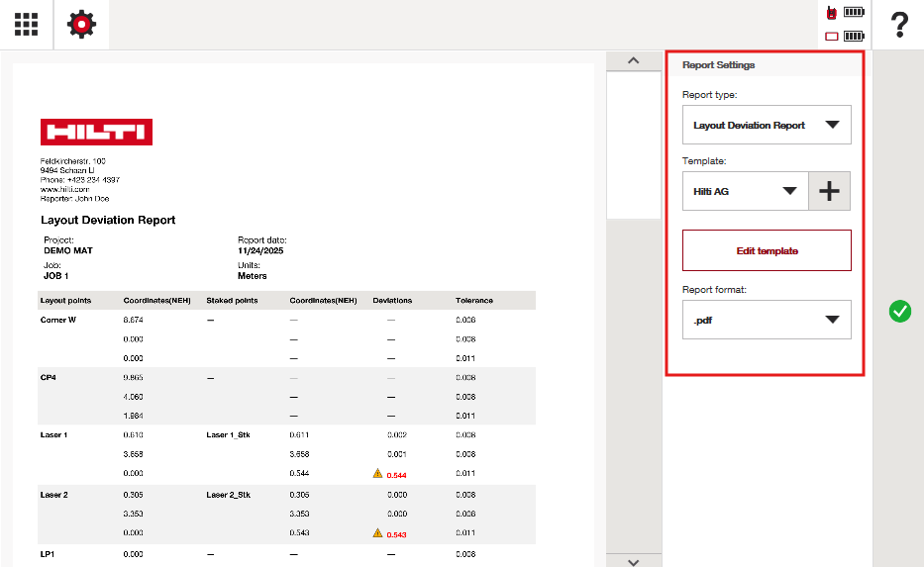The width and height of the screenshot is (924, 567).
Task: Add a new template with plus button
Action: pyautogui.click(x=830, y=192)
